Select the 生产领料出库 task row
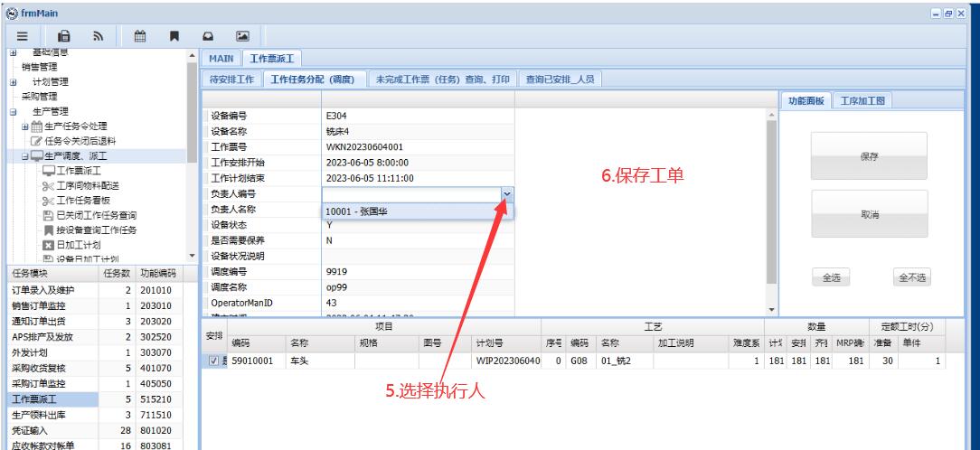Screen dimensions: 980x450 [x=96, y=415]
